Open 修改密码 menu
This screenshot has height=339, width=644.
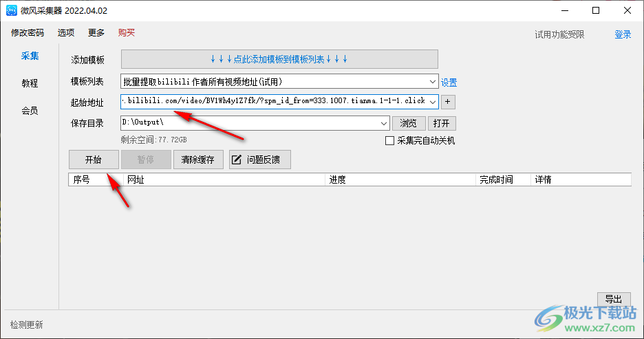[x=27, y=33]
